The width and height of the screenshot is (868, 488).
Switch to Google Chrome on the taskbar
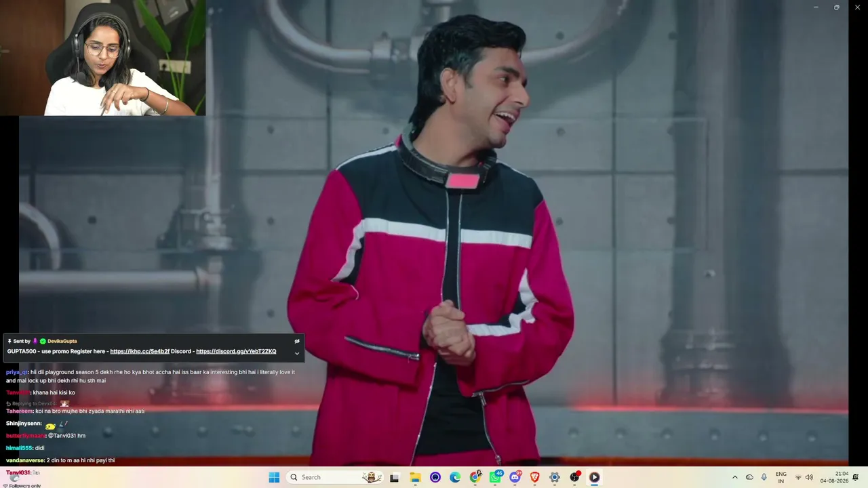tap(475, 477)
